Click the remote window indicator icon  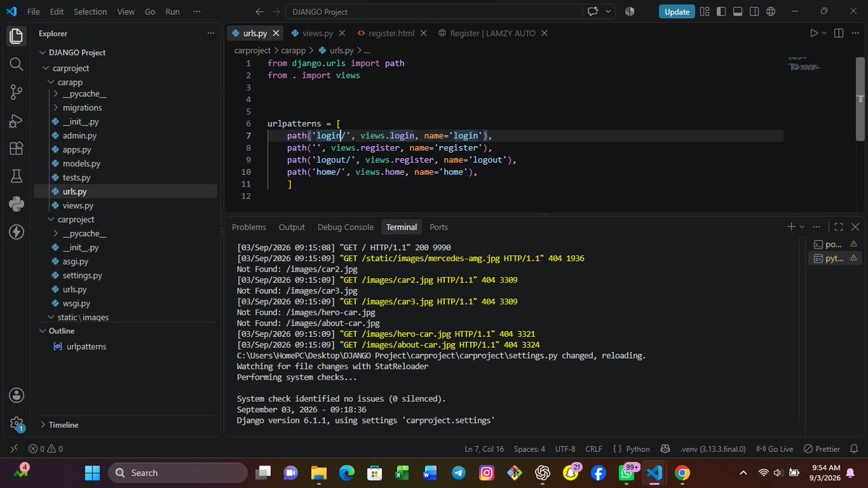[14, 449]
